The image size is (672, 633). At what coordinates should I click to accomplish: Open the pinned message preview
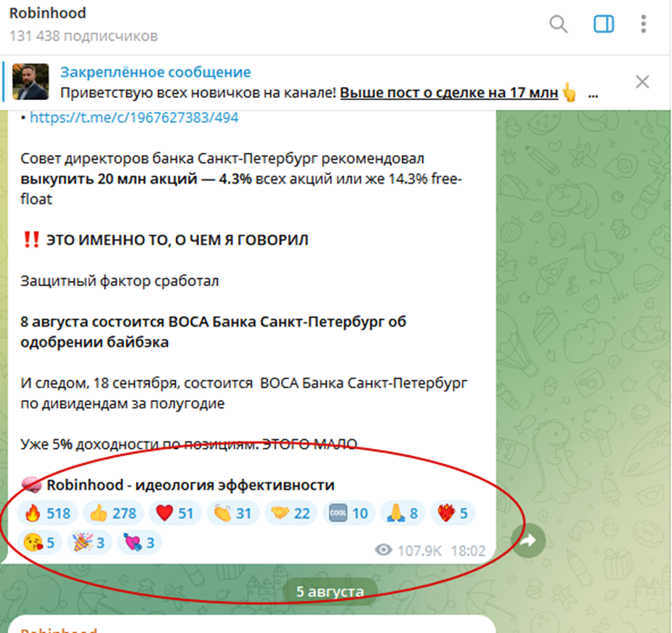tap(329, 82)
